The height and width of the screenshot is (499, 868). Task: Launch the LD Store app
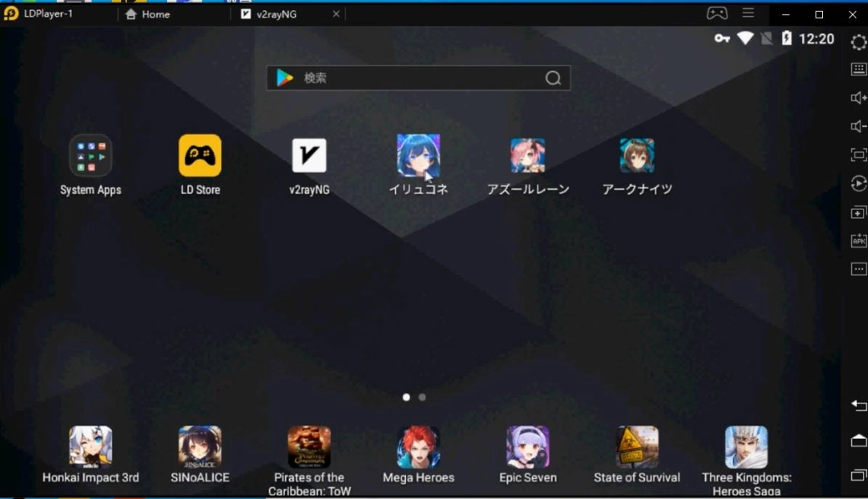click(200, 156)
